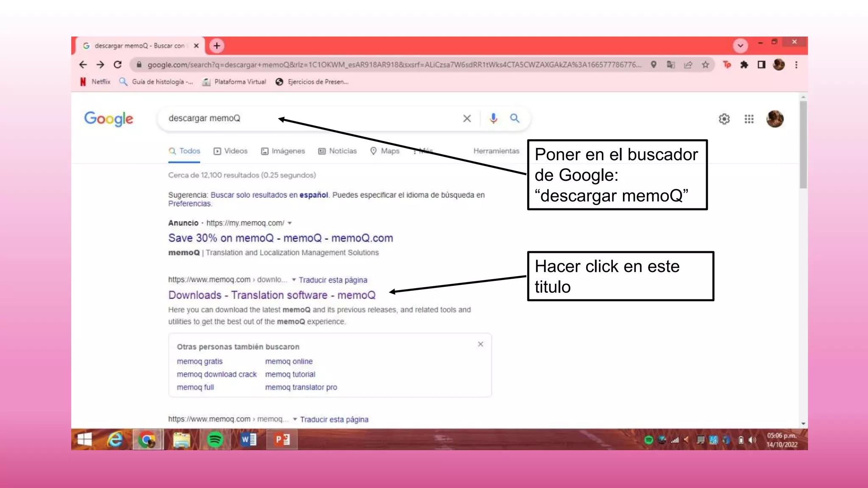Click the voice search microphone icon
This screenshot has width=868, height=488.
click(493, 118)
